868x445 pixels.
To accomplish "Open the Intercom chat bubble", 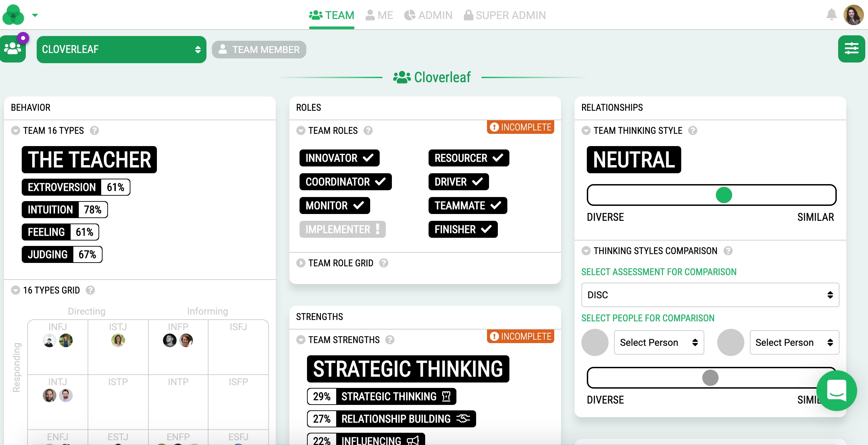I will point(836,390).
